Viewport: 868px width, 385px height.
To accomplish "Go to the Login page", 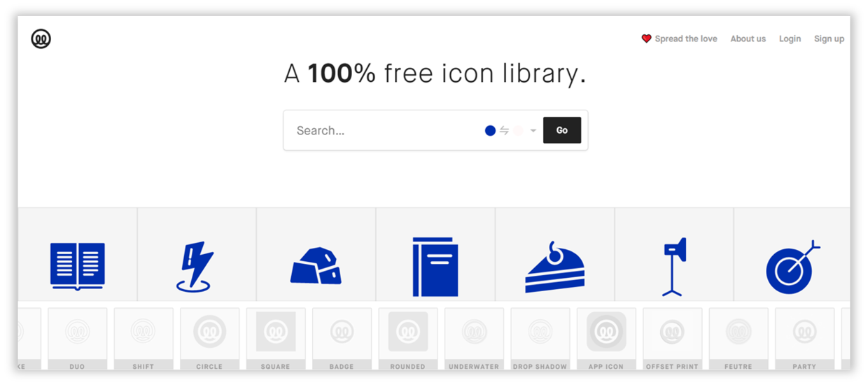I will point(790,39).
